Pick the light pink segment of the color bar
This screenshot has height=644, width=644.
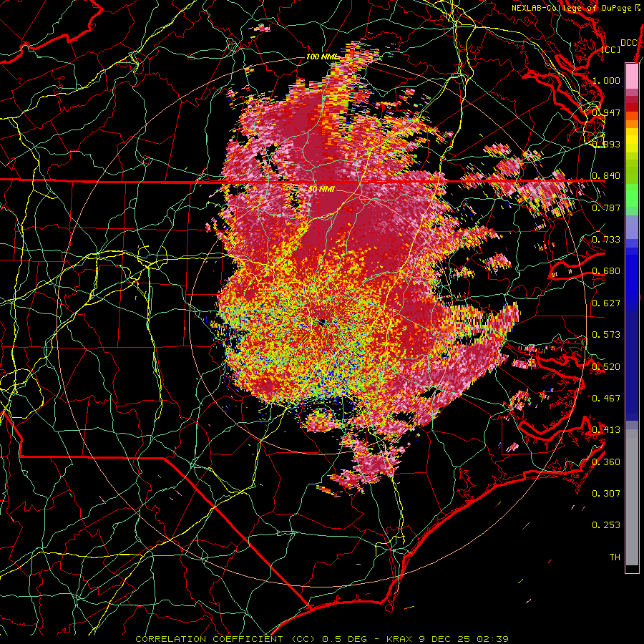coord(632,76)
